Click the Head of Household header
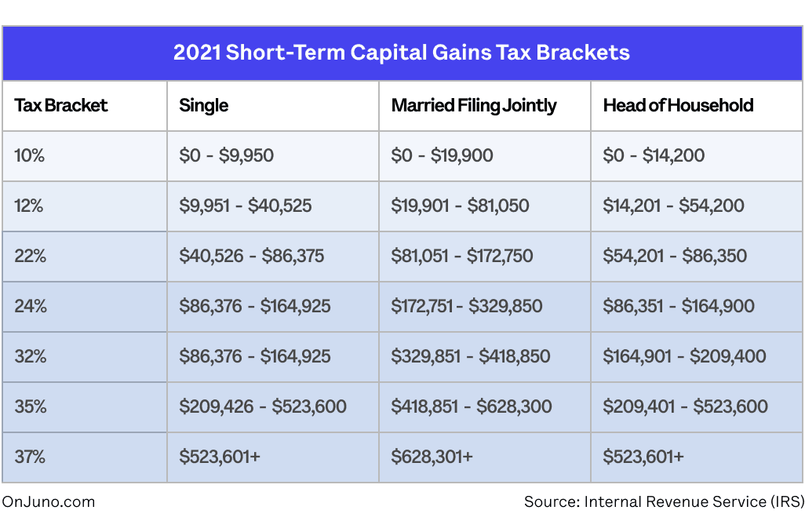805x532 pixels. point(678,106)
